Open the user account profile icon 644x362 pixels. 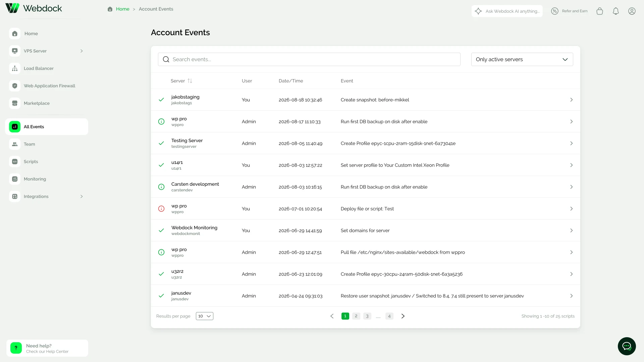(632, 11)
